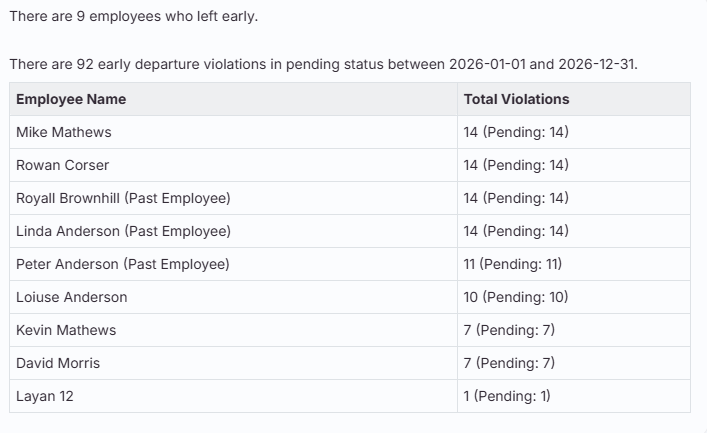This screenshot has width=707, height=433.
Task: Click Linda Anderson (Past Employee) cell
Action: coord(233,231)
